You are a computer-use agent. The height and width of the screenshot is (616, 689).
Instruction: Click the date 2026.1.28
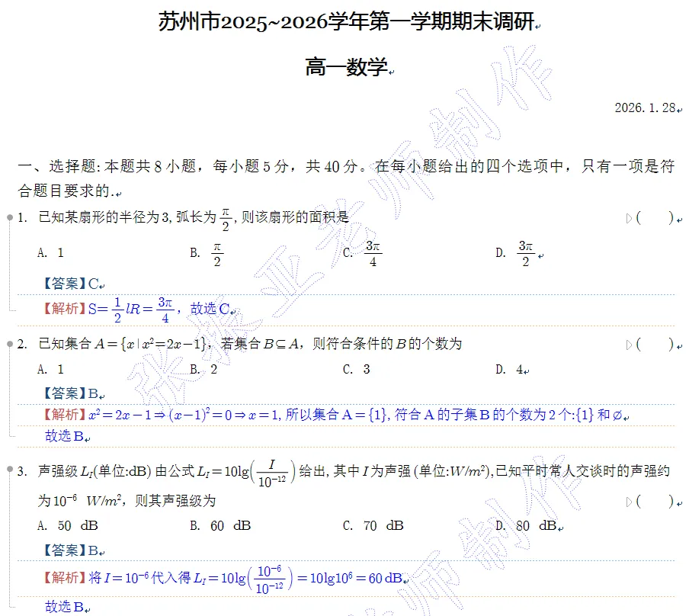pyautogui.click(x=645, y=107)
